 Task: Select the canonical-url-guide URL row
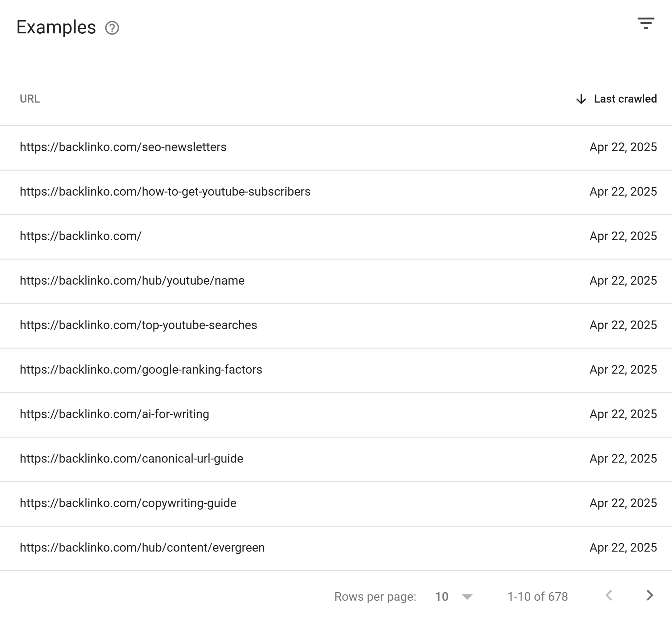click(336, 459)
